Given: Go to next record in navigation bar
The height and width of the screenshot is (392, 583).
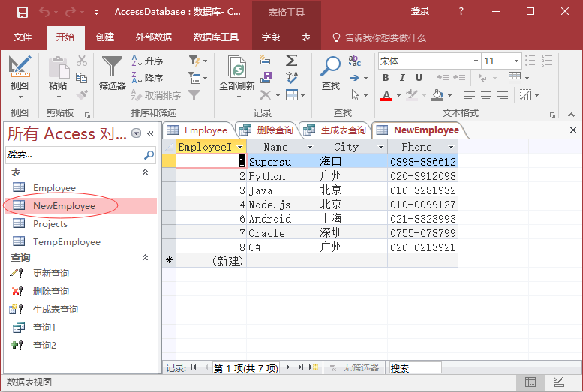Looking at the screenshot, I should pos(289,367).
